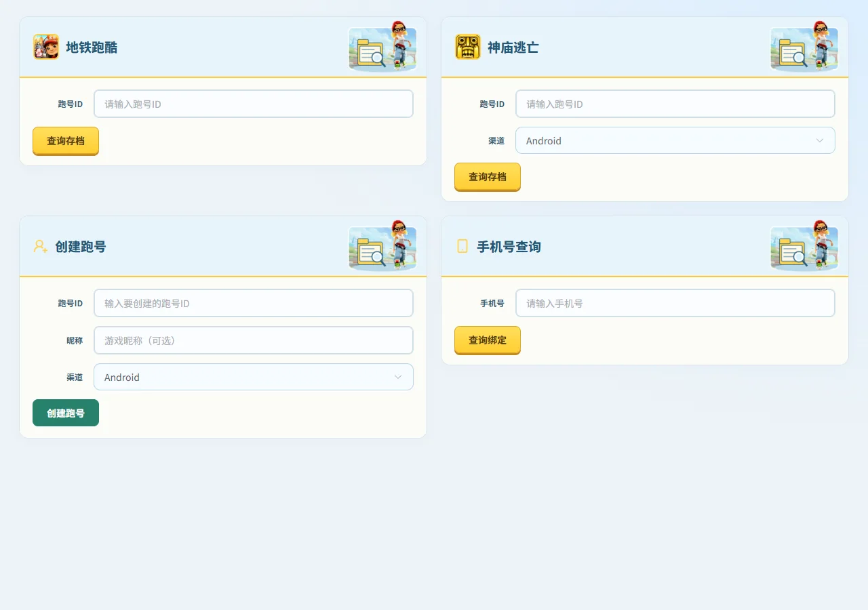Click the search illustration in the 手机号查询 card
The height and width of the screenshot is (610, 868).
click(804, 245)
